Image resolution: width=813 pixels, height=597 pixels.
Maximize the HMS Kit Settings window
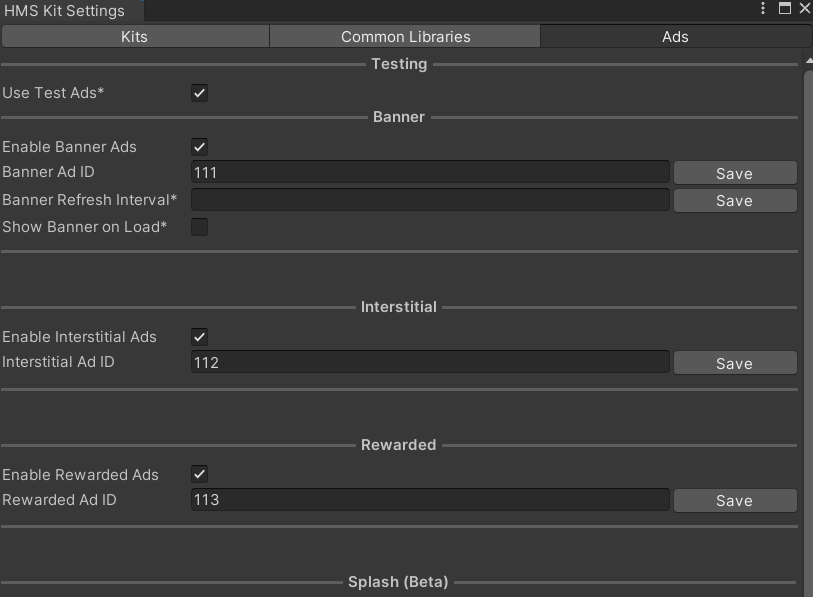[785, 9]
